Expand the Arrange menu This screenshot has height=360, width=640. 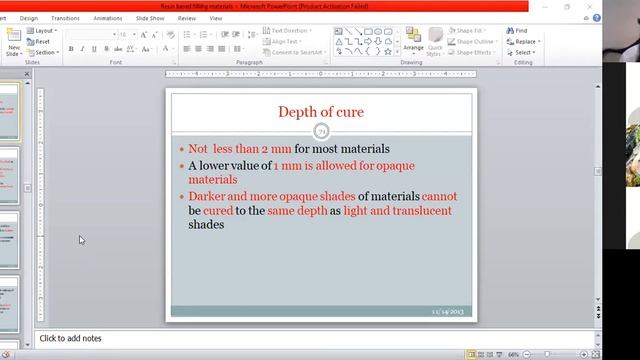413,42
